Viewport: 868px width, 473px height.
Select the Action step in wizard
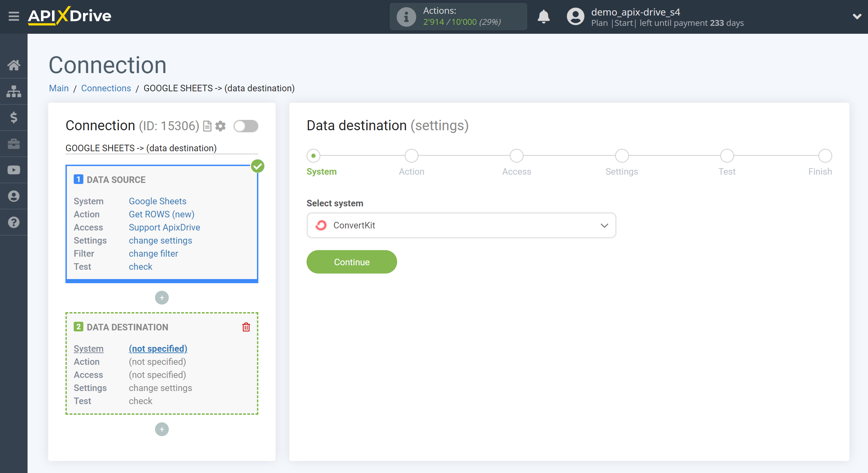(x=411, y=155)
